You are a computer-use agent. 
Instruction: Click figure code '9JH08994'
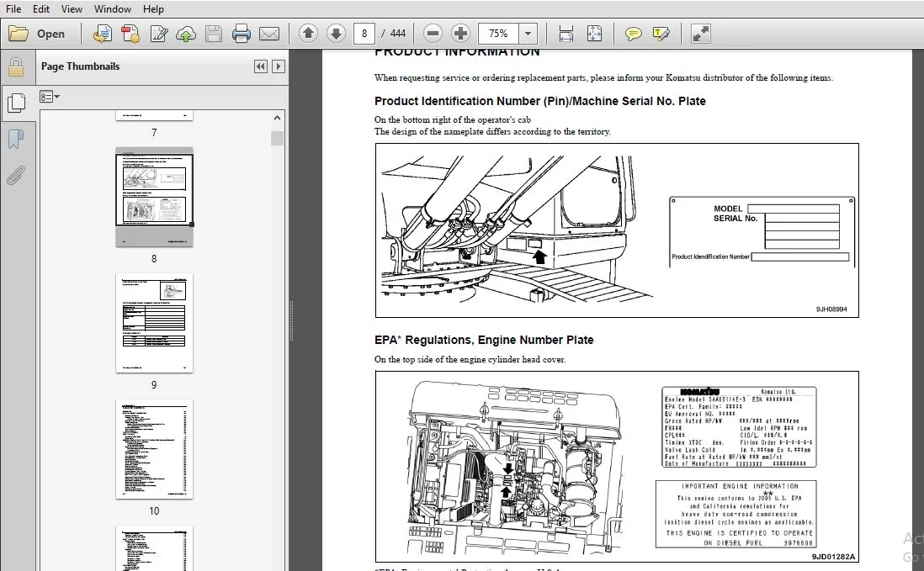click(831, 309)
